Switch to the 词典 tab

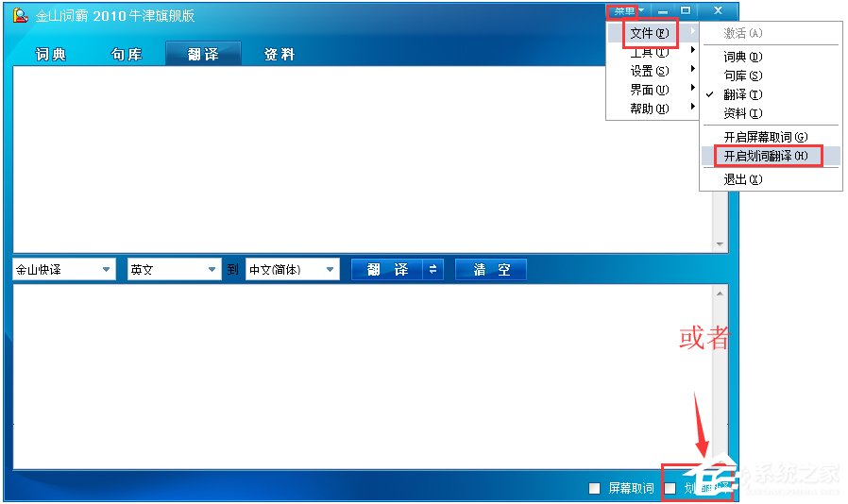pyautogui.click(x=50, y=54)
